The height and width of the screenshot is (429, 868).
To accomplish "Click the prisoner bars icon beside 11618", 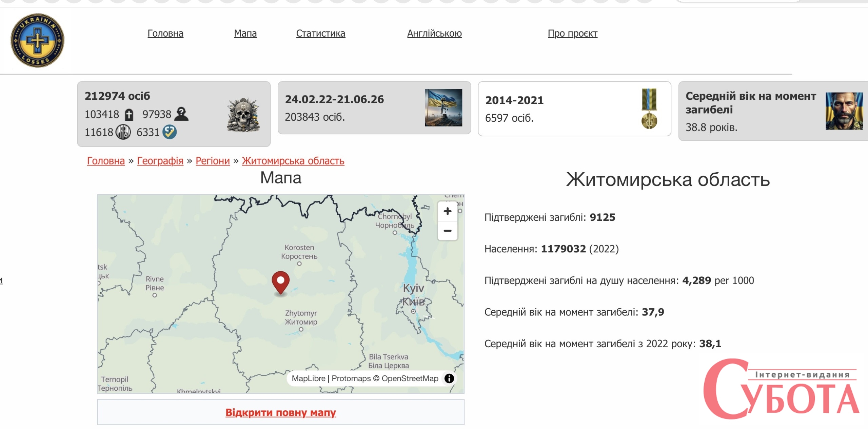I will (123, 132).
